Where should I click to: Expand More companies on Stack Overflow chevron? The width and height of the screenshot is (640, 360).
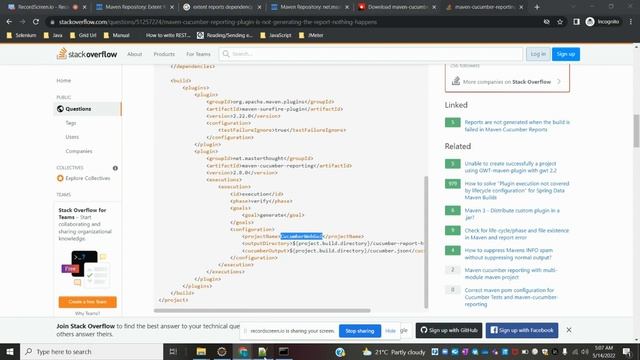(x=559, y=82)
